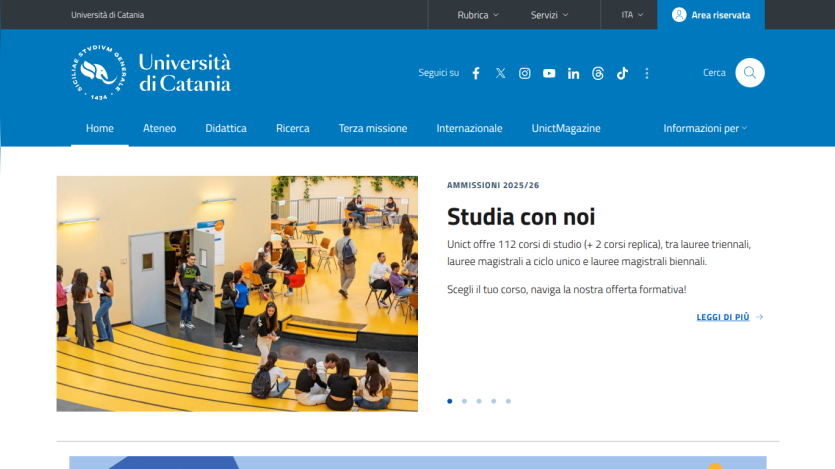Click the students campus photo

(x=237, y=294)
